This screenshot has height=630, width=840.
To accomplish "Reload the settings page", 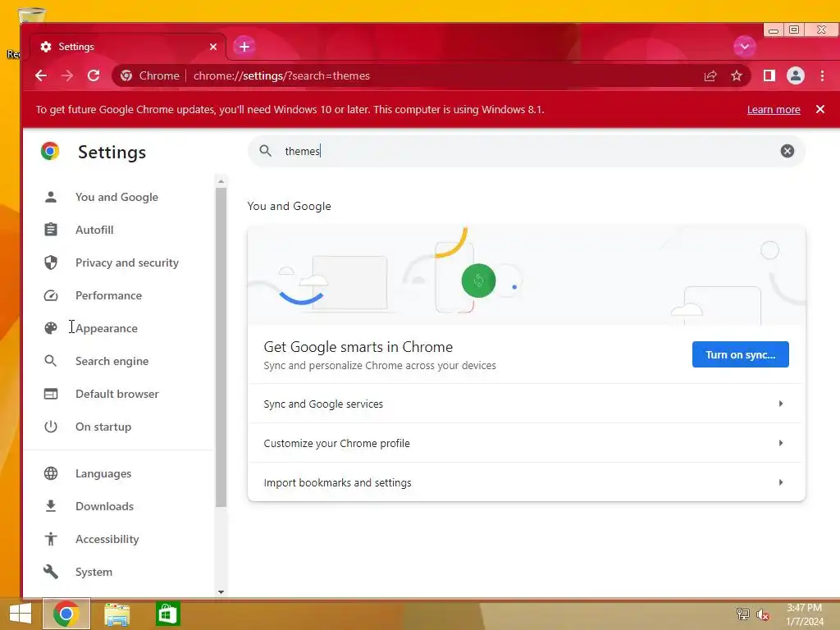I will (x=94, y=75).
